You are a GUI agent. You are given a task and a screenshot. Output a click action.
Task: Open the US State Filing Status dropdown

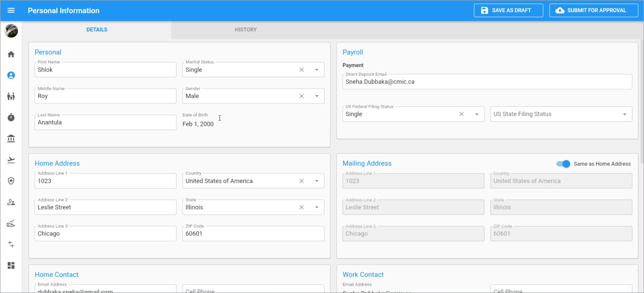pyautogui.click(x=561, y=114)
